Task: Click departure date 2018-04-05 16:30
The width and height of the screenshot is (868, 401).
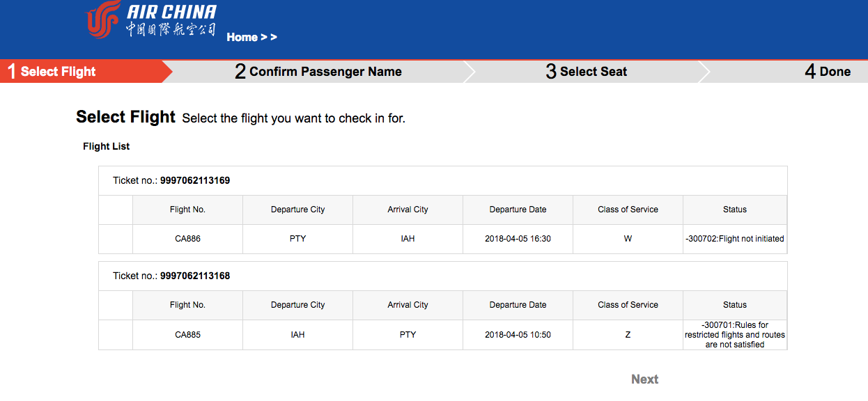Action: tap(518, 239)
